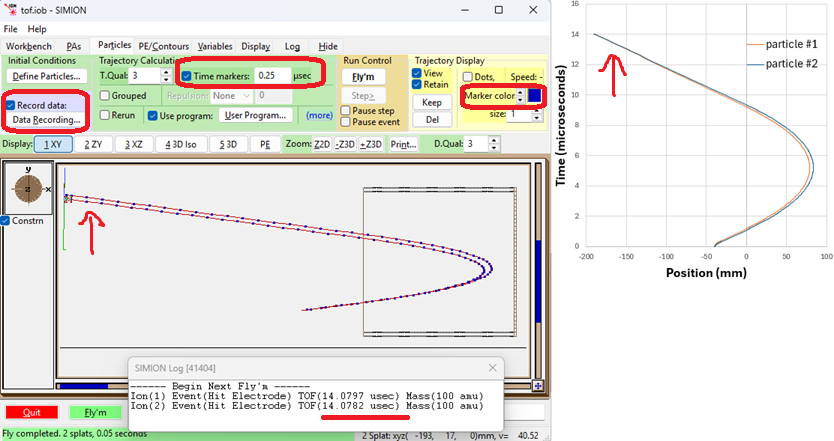Click particle #2 legend entry in chart

782,64
